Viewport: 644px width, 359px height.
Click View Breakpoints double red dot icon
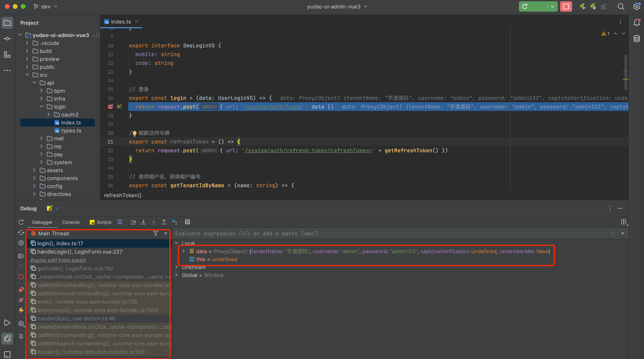[21, 290]
